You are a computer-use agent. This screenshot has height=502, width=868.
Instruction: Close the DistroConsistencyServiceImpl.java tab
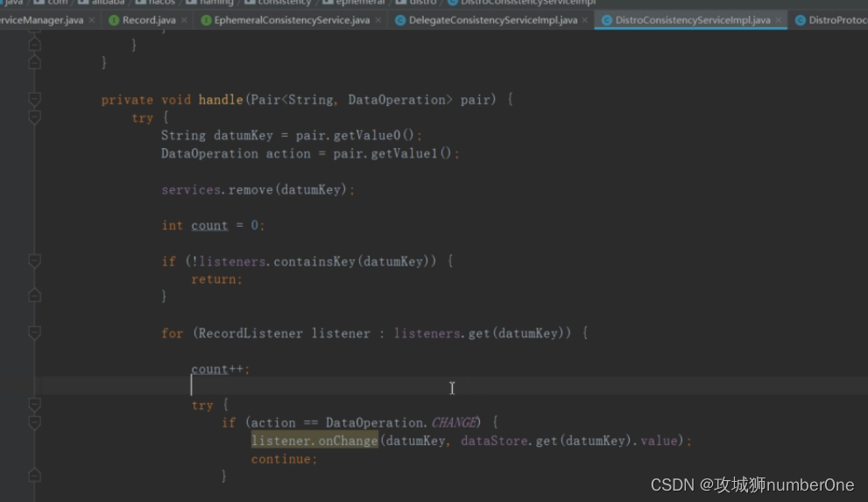click(x=779, y=20)
